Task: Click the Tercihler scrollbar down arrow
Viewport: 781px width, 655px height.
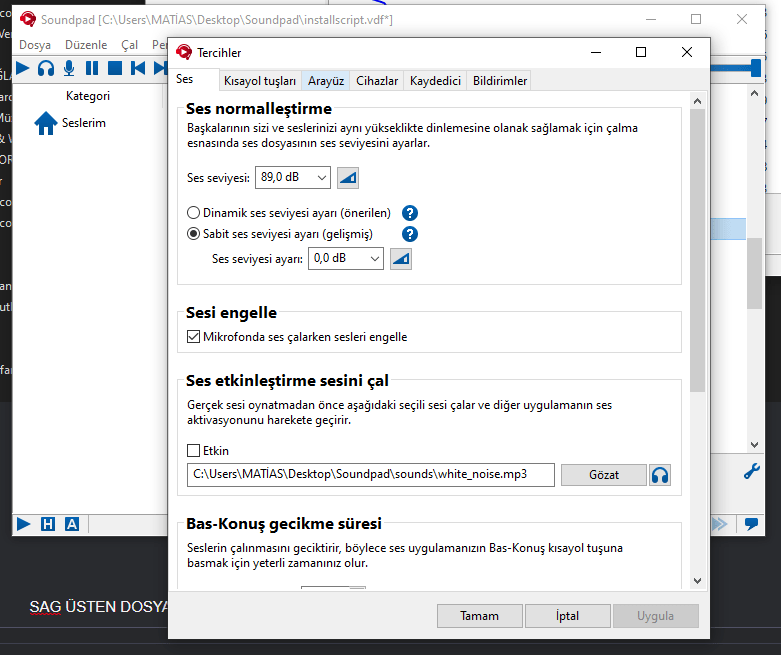Action: click(697, 581)
